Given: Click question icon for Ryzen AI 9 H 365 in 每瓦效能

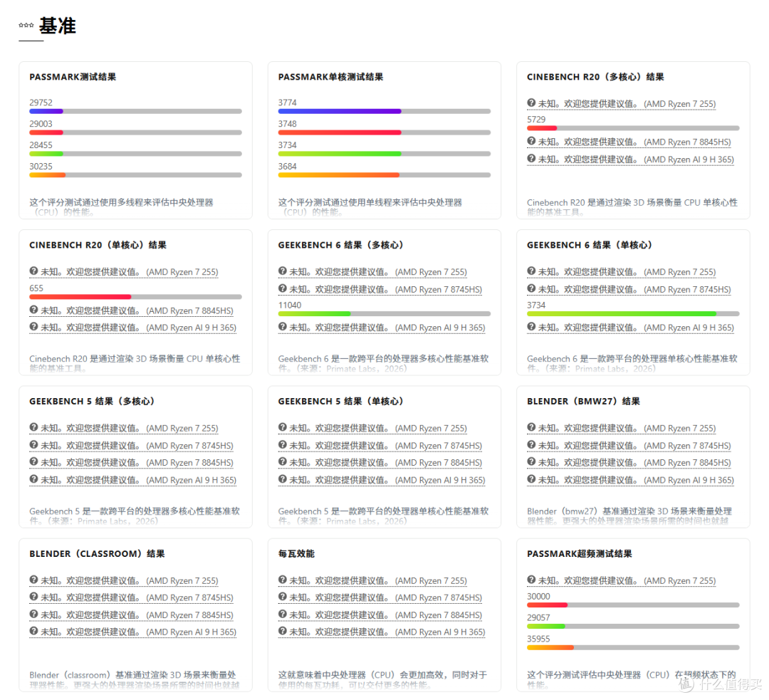Looking at the screenshot, I should 283,632.
